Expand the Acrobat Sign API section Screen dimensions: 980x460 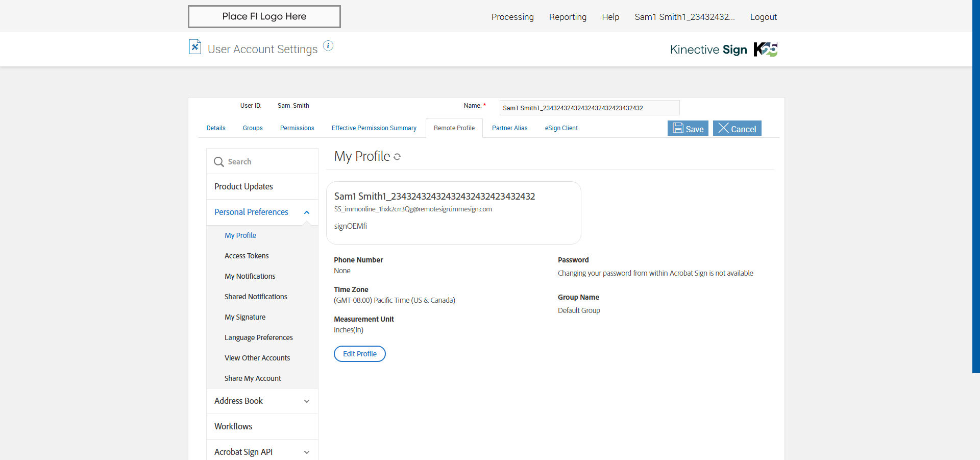[307, 452]
